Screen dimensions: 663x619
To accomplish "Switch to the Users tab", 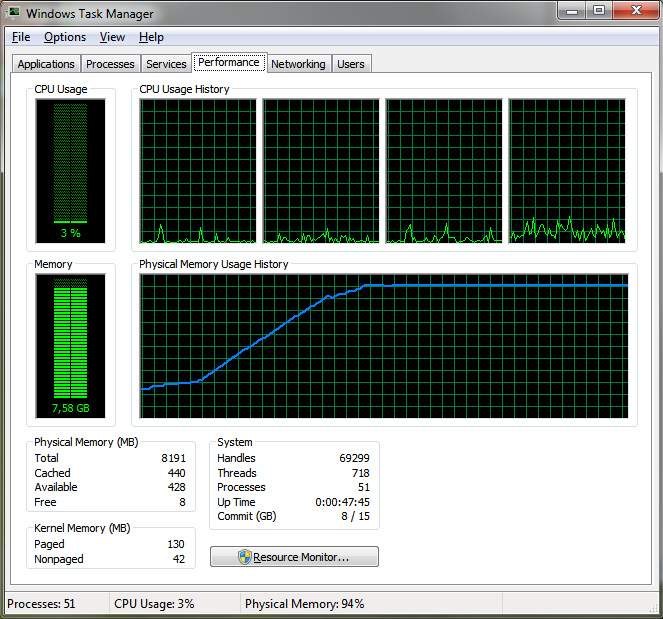I will [351, 64].
